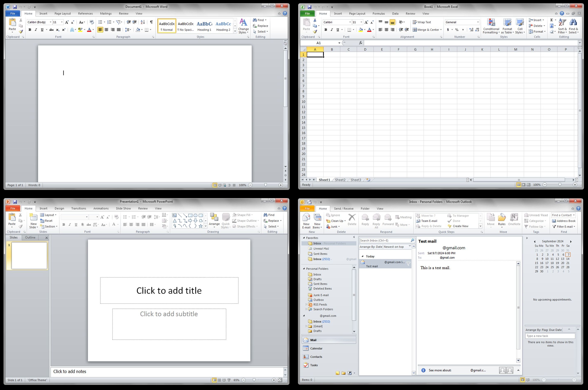
Task: Click Replace in Word editing group
Action: click(261, 26)
